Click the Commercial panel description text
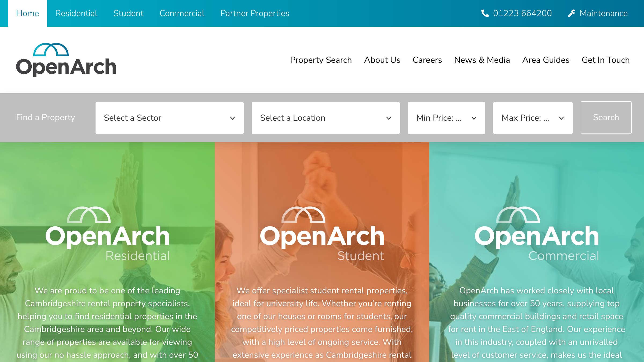This screenshot has height=362, width=644. (x=537, y=323)
